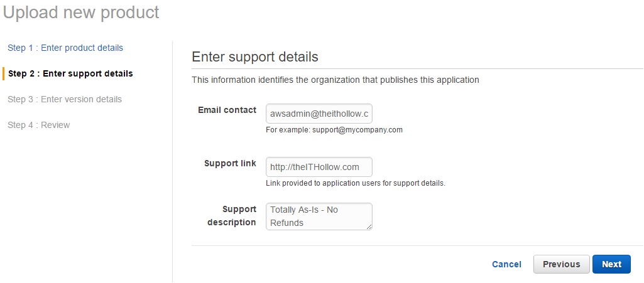Open Step 3 Enter version details
The image size is (644, 283).
pos(65,99)
